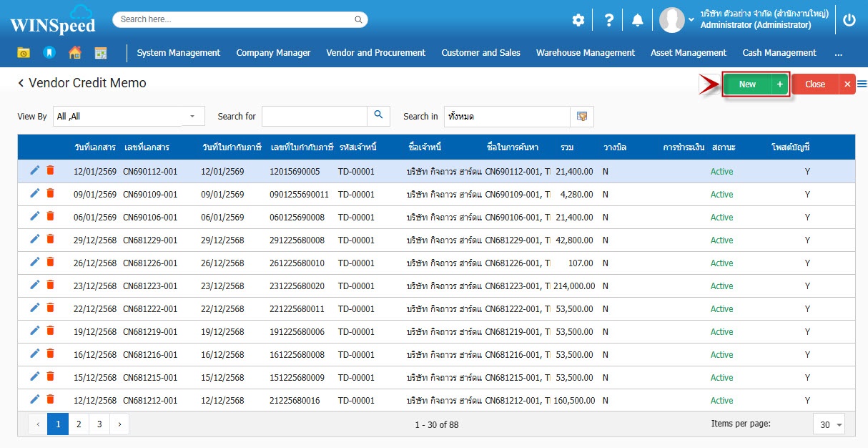Show more menus via ellipsis

pyautogui.click(x=838, y=52)
